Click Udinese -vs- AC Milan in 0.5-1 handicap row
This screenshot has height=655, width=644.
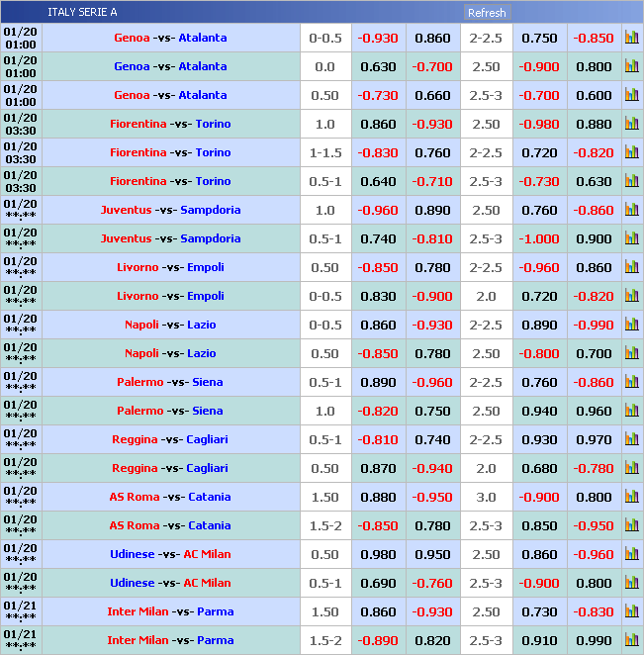(x=170, y=583)
